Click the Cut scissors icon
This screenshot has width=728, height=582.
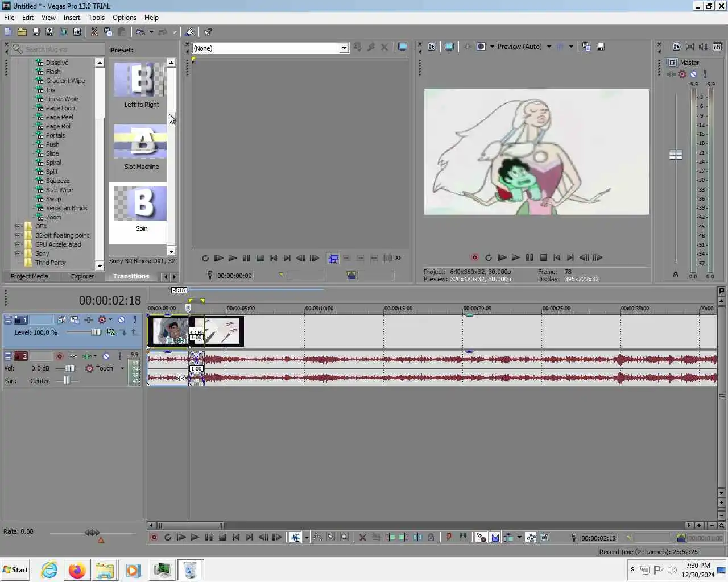[x=94, y=32]
